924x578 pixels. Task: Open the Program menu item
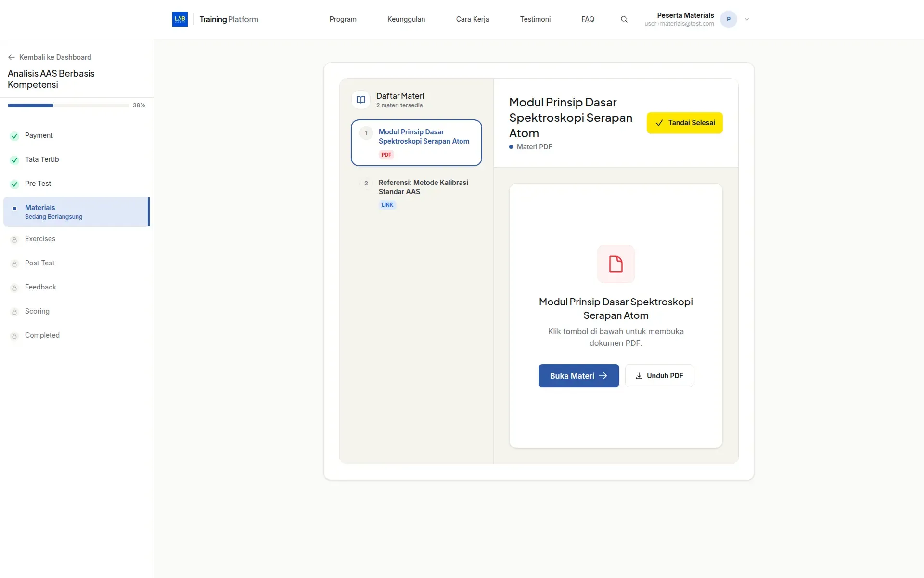coord(343,19)
